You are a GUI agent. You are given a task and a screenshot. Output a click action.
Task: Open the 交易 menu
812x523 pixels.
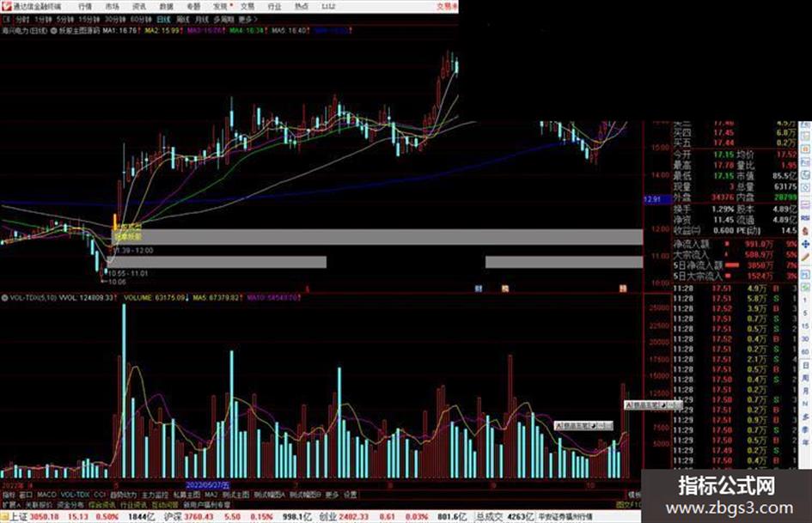247,6
